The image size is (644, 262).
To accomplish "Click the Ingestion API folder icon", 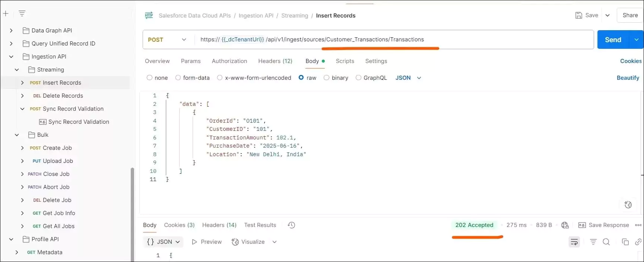I will tap(26, 57).
